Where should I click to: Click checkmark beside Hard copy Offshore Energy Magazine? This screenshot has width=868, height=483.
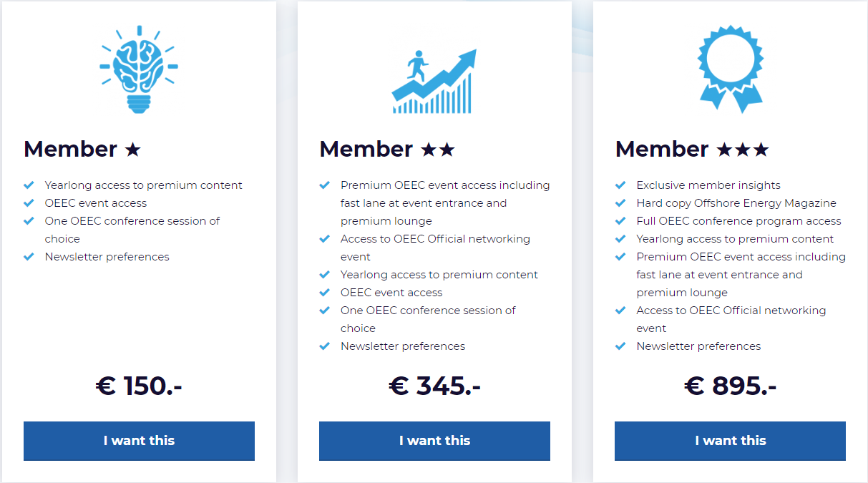(620, 203)
